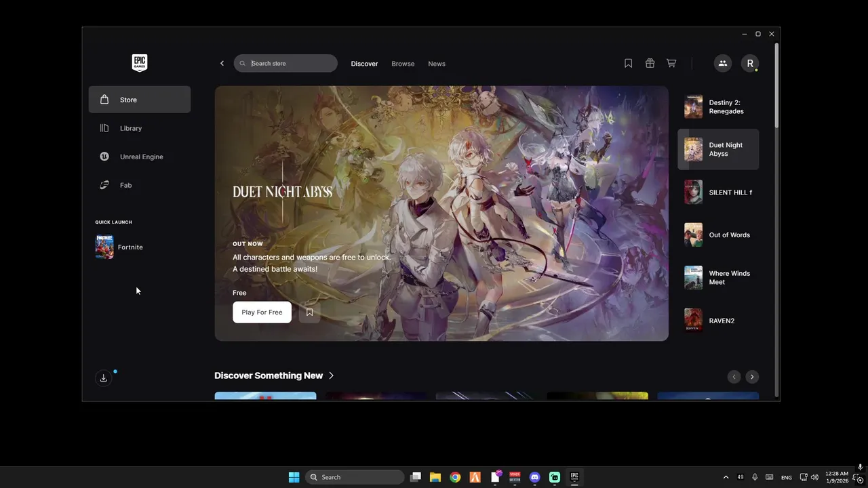Open the volume speaker tray icon

pyautogui.click(x=814, y=477)
